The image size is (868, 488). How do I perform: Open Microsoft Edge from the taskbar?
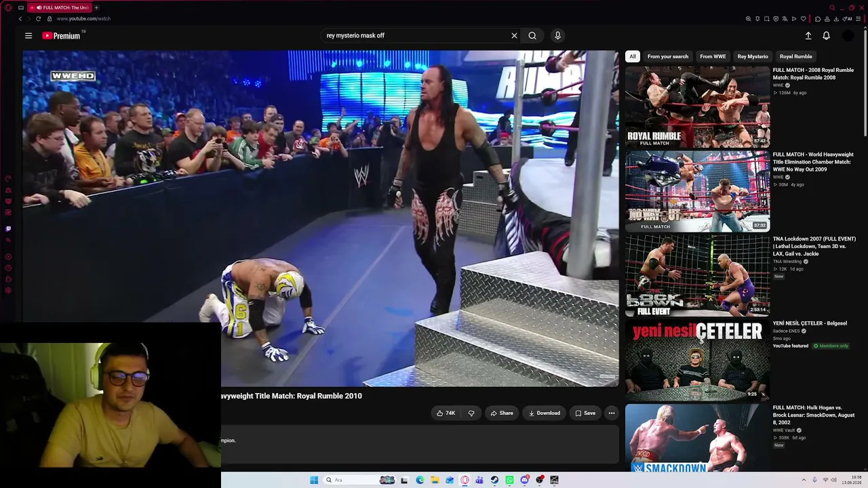click(x=420, y=481)
